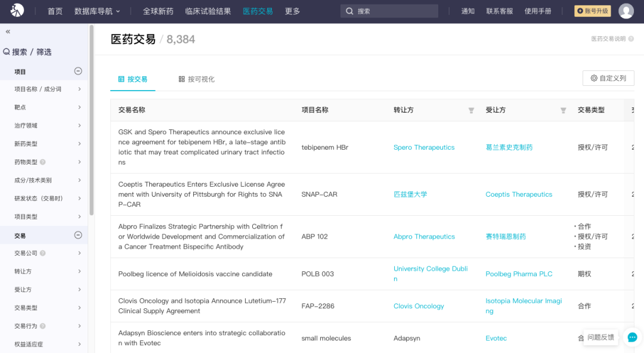Open the user avatar profile menu
Screen dimensions: 644x353
pyautogui.click(x=626, y=11)
